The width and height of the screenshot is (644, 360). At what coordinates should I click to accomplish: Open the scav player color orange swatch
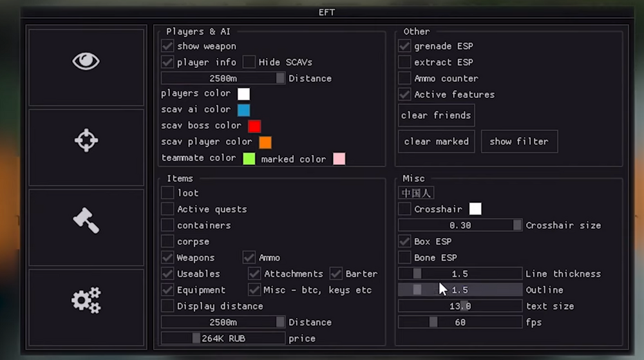coord(265,142)
